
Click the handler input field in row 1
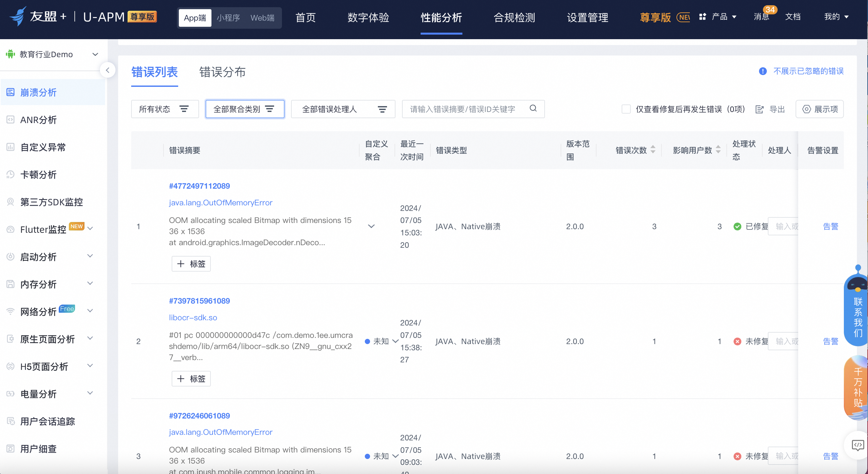pyautogui.click(x=783, y=226)
